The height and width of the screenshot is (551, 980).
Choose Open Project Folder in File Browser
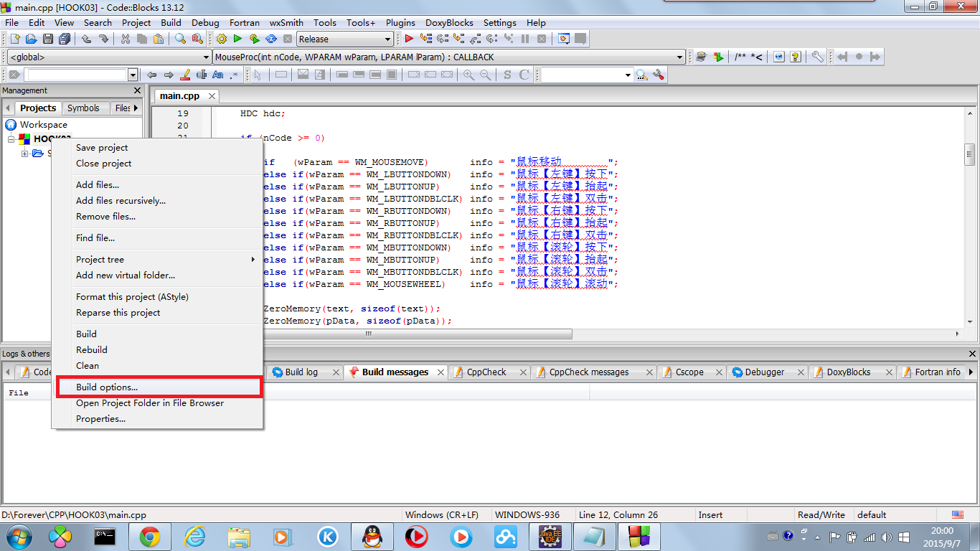pyautogui.click(x=158, y=402)
